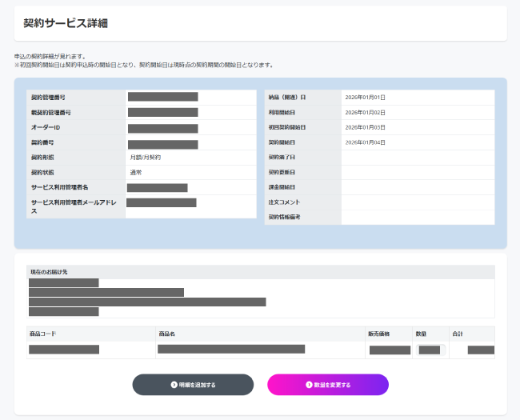The image size is (520, 420).
Task: Click the 契約形態 value 月額/月契約
Action: 146,158
